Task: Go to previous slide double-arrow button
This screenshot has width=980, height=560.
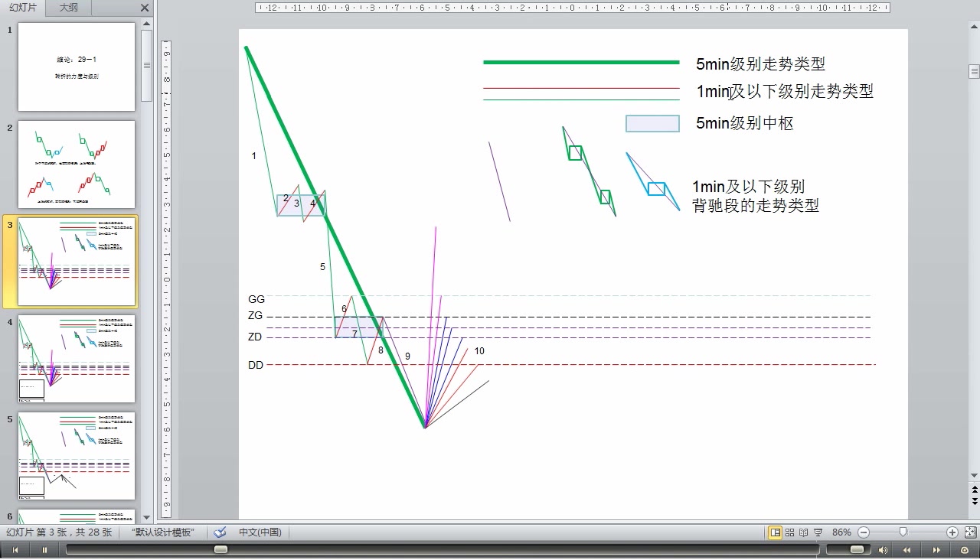Action: point(974,491)
